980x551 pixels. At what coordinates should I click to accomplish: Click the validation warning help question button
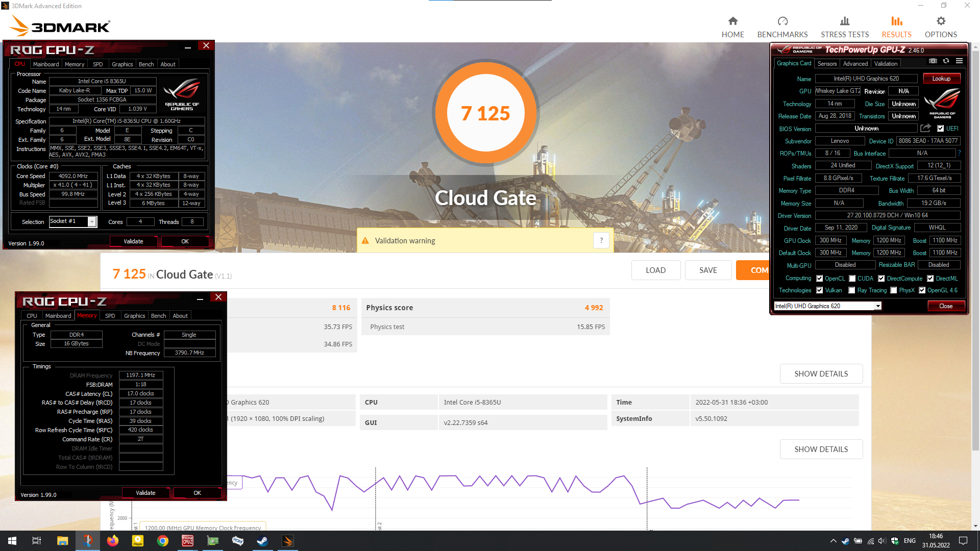[601, 240]
